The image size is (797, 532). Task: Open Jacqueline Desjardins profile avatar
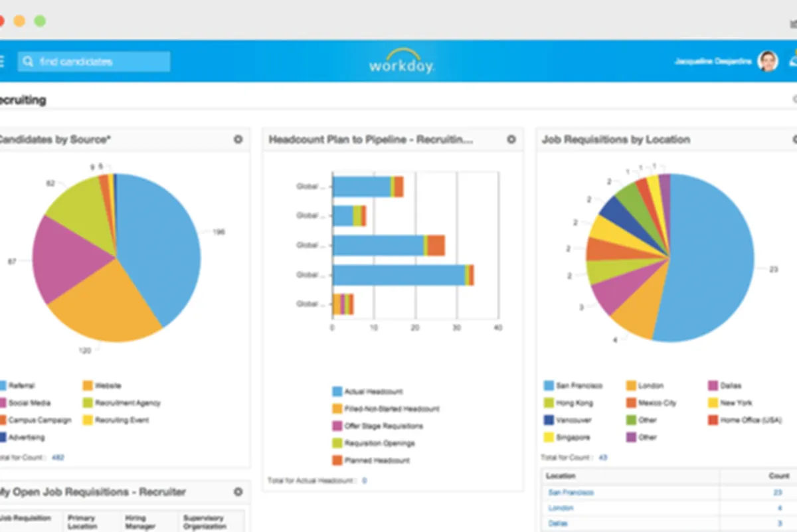[768, 61]
